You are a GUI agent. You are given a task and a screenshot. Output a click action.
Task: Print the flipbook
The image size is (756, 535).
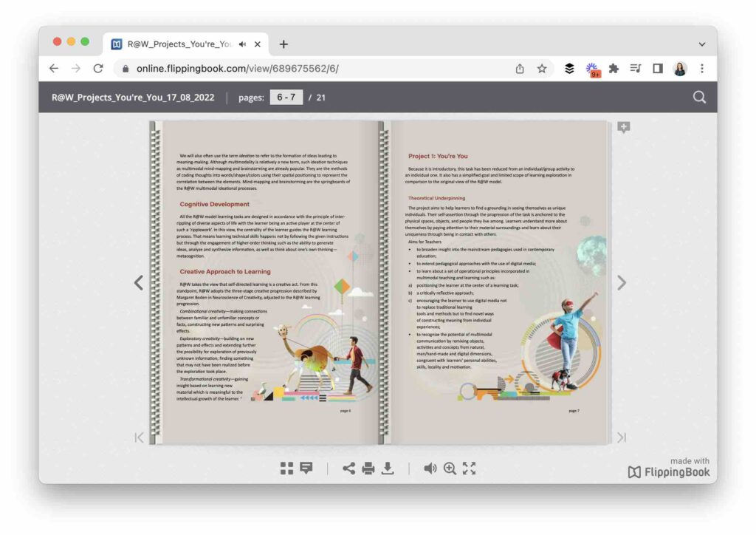click(x=367, y=468)
